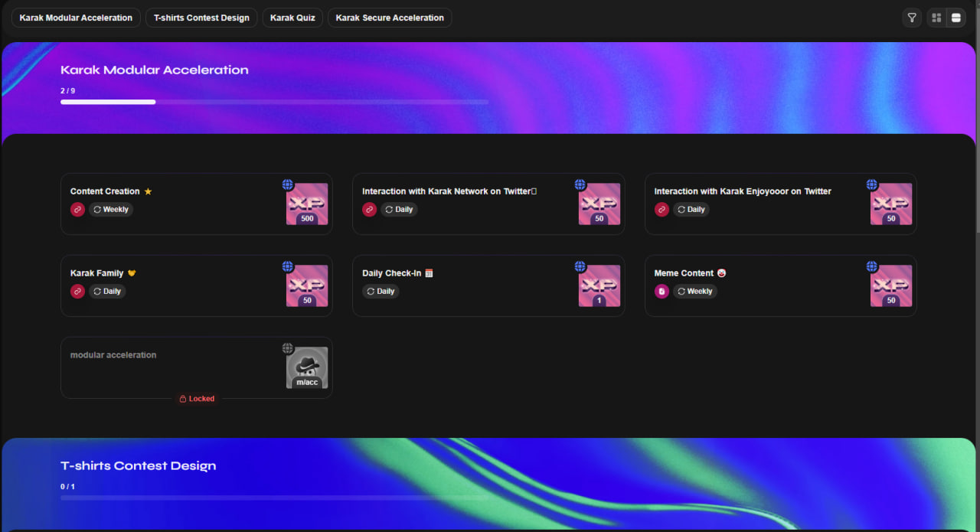The image size is (980, 532).
Task: Open Interaction with Karak Network on Twitter quest
Action: 449,191
